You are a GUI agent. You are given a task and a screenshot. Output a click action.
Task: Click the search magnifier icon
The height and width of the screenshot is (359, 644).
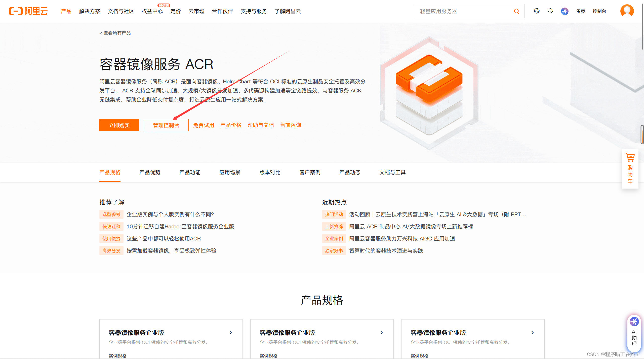click(x=516, y=11)
